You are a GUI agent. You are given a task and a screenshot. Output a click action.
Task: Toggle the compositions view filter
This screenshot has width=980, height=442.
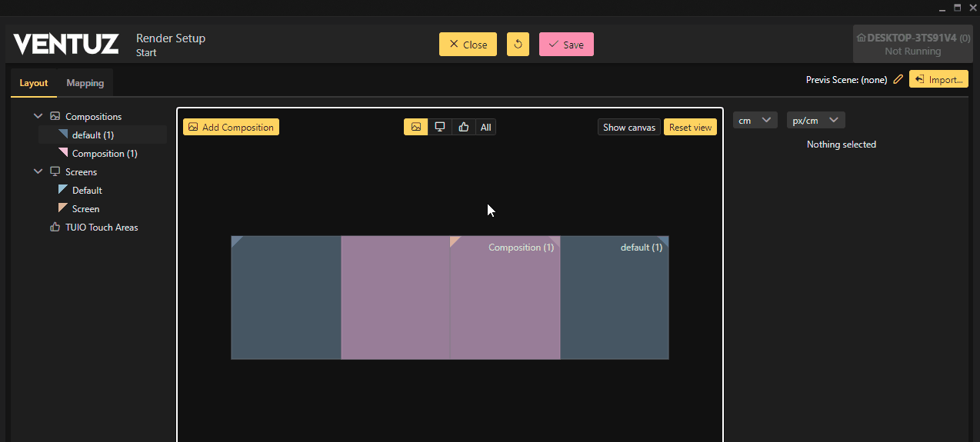(415, 127)
